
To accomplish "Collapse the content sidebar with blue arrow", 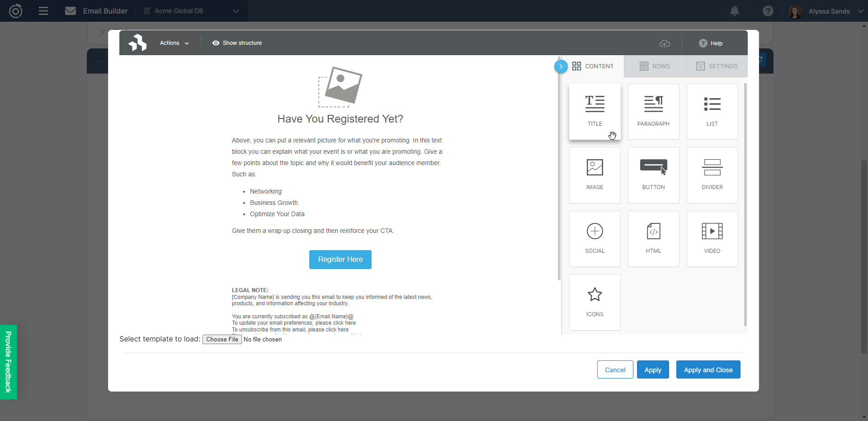I will pyautogui.click(x=561, y=66).
